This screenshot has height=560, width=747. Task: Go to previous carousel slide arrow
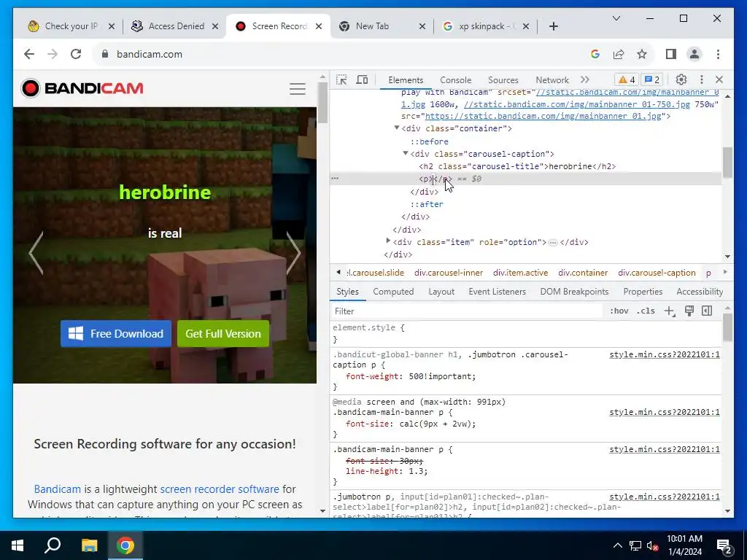36,253
